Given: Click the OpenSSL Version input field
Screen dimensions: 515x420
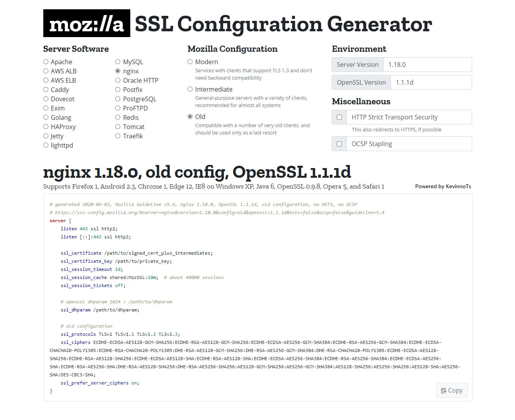Looking at the screenshot, I should click(431, 82).
